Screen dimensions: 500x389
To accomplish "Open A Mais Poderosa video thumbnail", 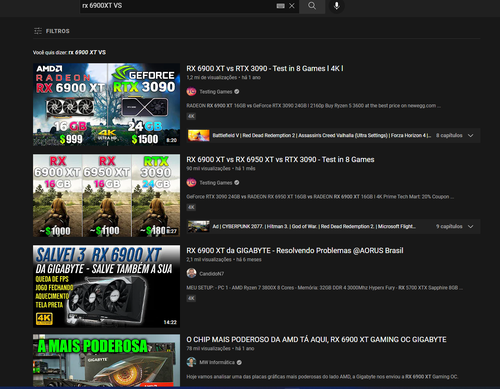I will pos(106,361).
